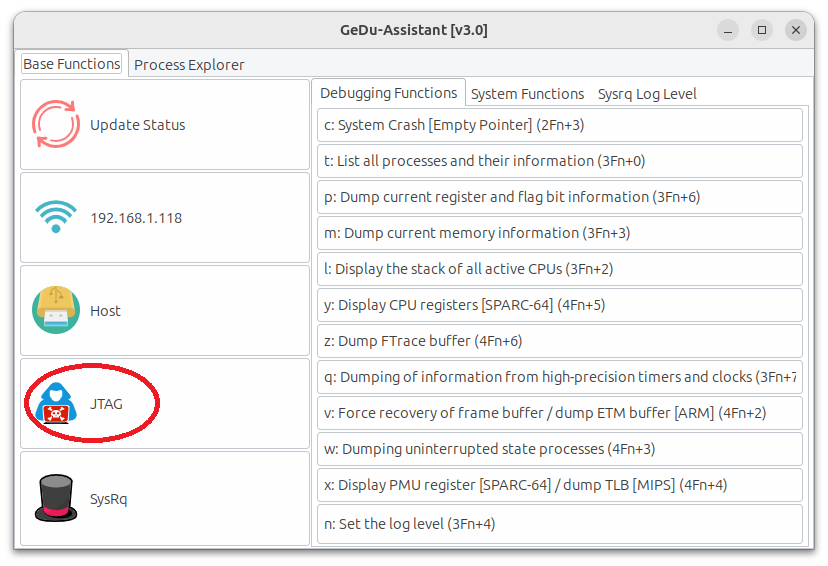Screen dimensions: 828x566
Task: Click the SysRq top hat icon
Action: [55, 498]
